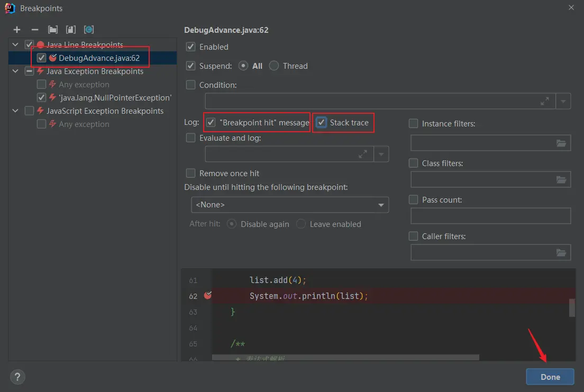Click the code preview horizontal scrollbar

[345, 357]
